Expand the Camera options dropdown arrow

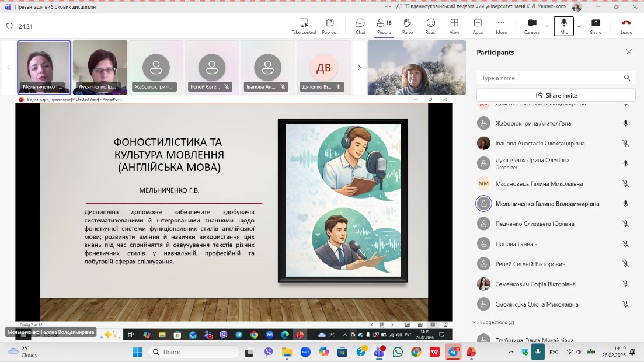point(547,26)
